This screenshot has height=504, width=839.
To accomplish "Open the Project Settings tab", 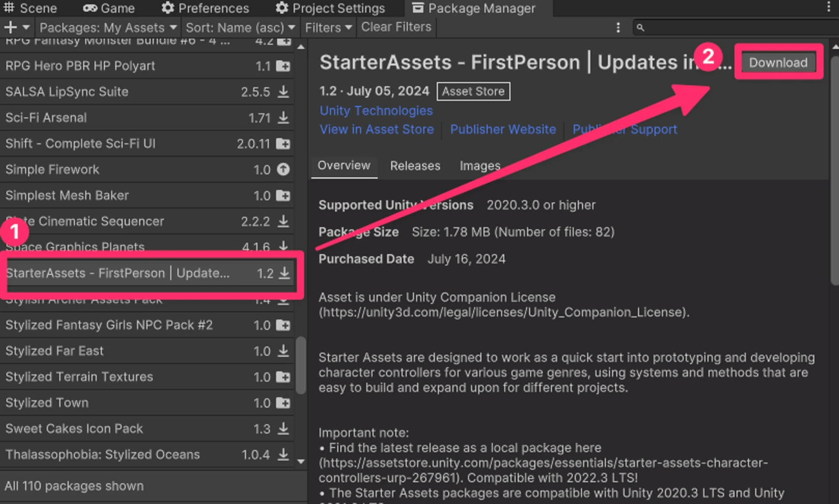I will pyautogui.click(x=330, y=8).
